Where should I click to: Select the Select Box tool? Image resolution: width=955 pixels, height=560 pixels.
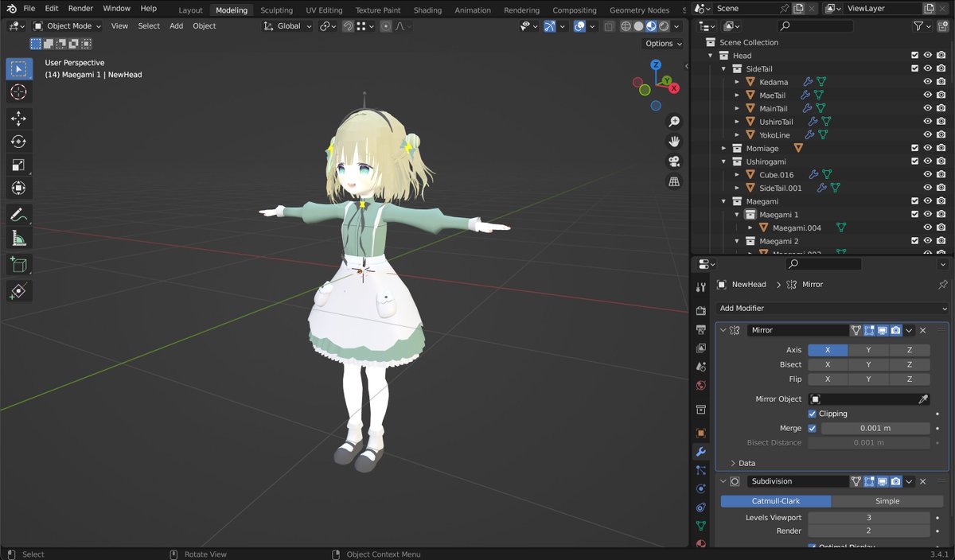[x=18, y=69]
